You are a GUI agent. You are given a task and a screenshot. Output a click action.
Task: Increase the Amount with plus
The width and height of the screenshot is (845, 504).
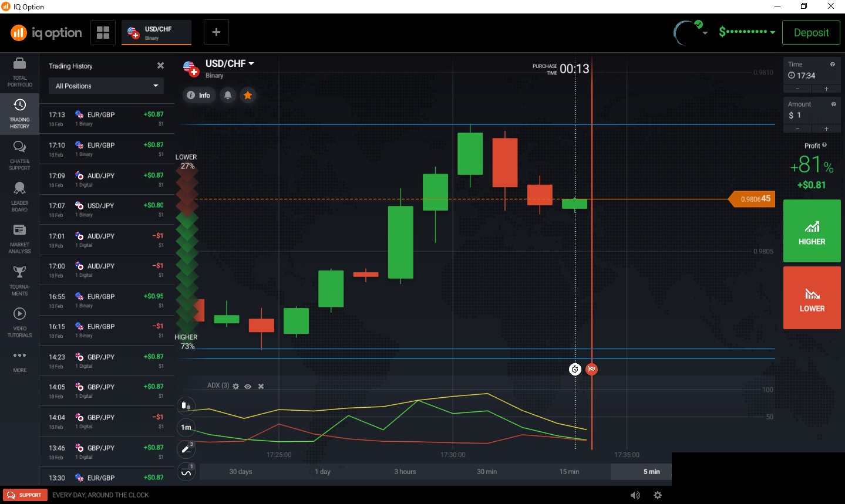[x=826, y=128]
